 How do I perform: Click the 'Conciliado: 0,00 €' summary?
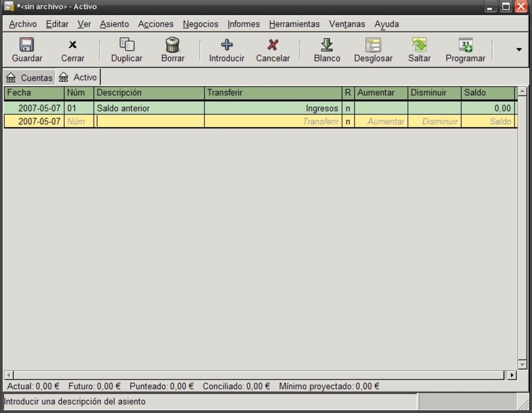[x=236, y=386]
